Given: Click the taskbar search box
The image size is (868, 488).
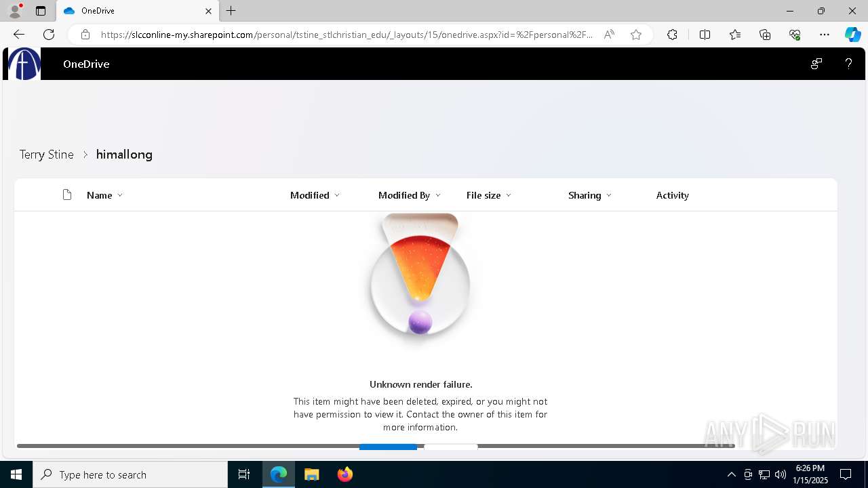Looking at the screenshot, I should [x=130, y=474].
